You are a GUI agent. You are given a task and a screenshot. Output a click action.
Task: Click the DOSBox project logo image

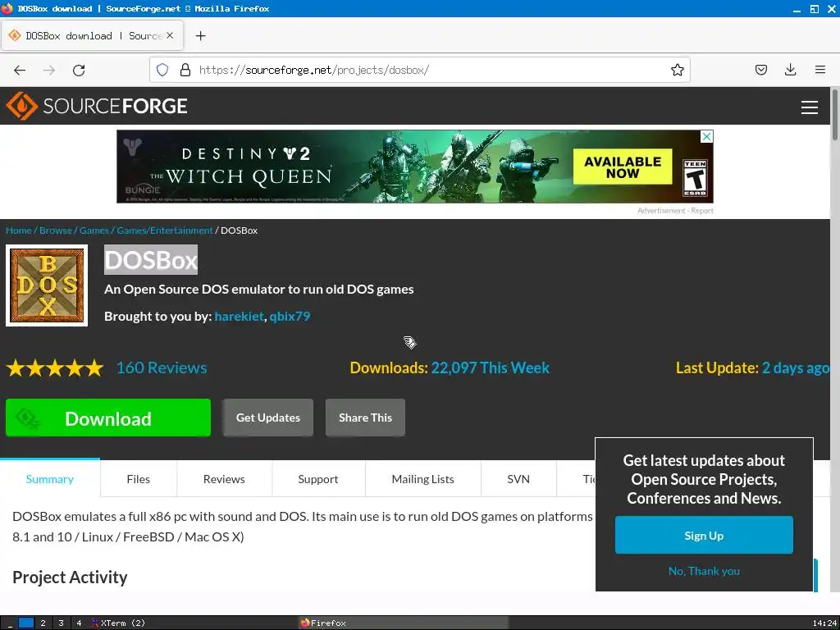click(x=47, y=285)
